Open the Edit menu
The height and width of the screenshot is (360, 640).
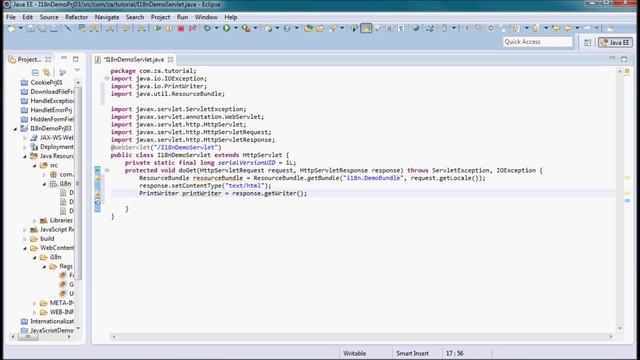coord(27,17)
